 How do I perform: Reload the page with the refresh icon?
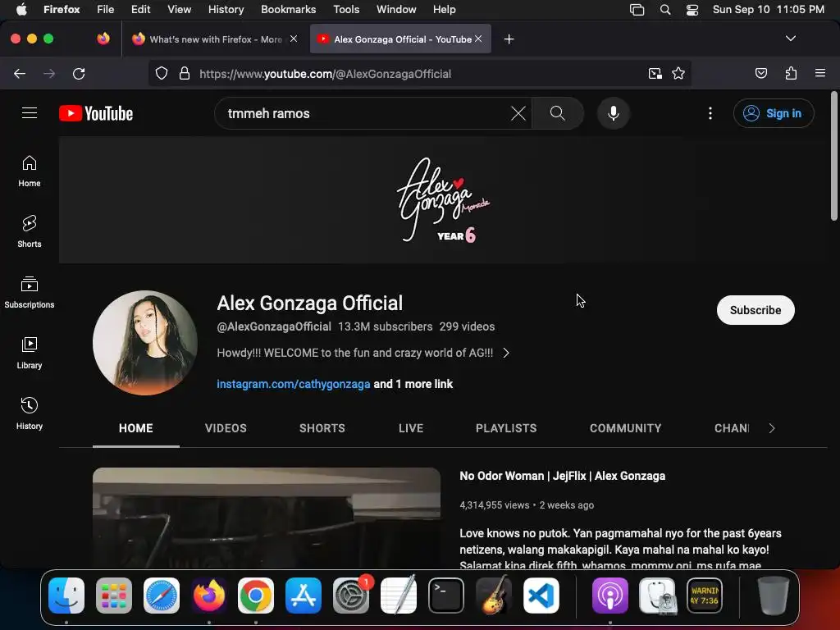[x=79, y=73]
